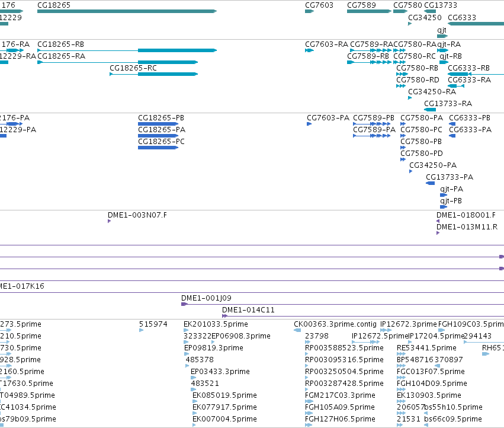Viewport: 504px width, 428px height.
Task: Click the DME1-013M11.R BAC end label
Action: coord(467,227)
